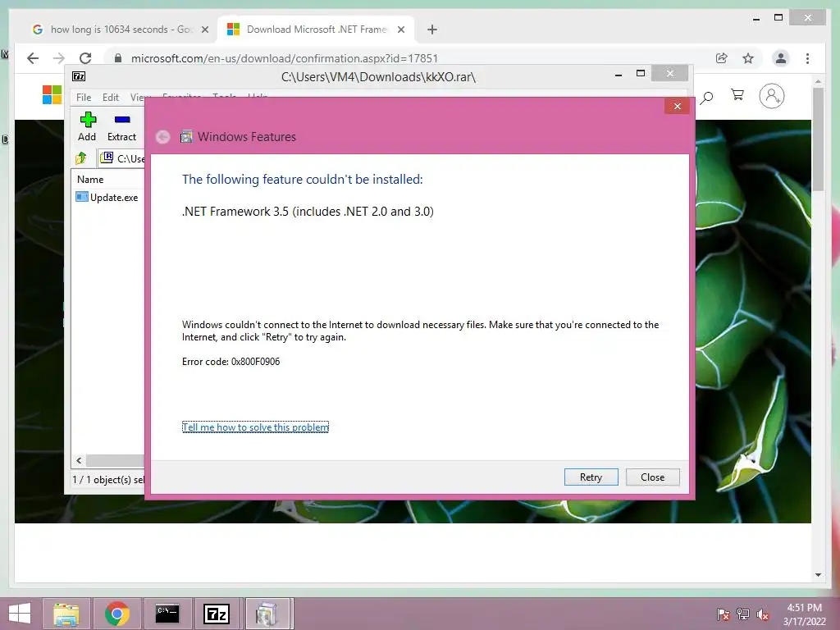Click the Extract icon in 7-Zip toolbar
Screen dimensions: 840x630
[x=121, y=126]
